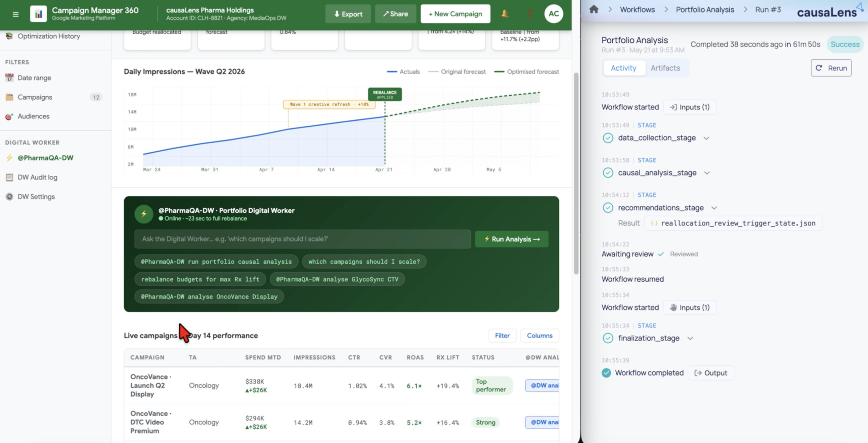This screenshot has height=443, width=868.
Task: Click the Rebalance Applied chart marker
Action: click(385, 94)
